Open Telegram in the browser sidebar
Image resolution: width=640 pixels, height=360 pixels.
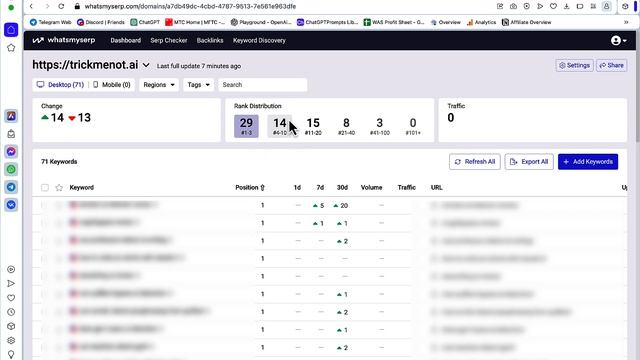[x=11, y=187]
